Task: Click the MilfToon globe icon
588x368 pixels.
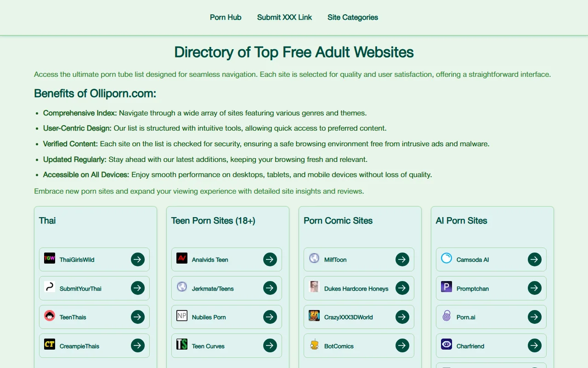Action: click(314, 259)
